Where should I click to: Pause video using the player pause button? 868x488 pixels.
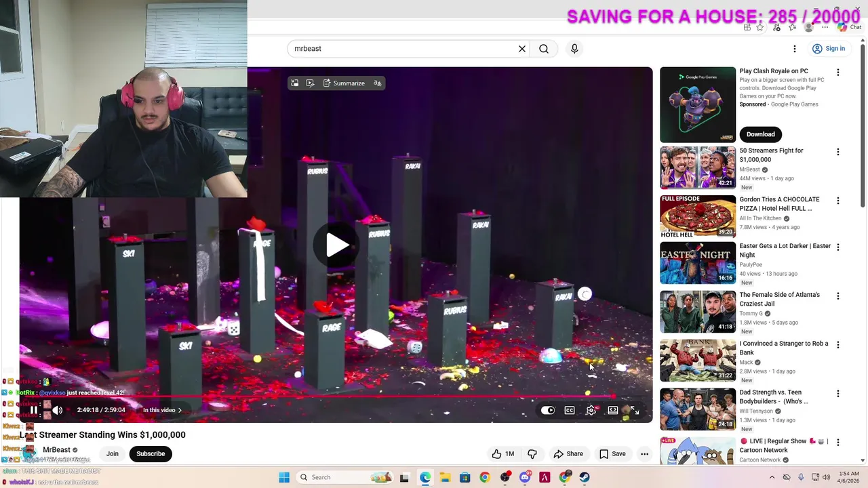click(x=33, y=410)
